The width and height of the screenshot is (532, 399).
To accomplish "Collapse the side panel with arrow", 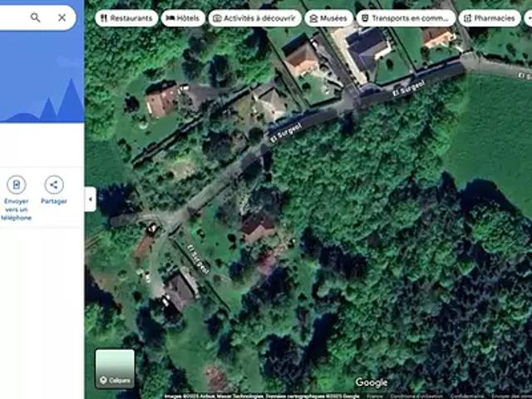I will coord(90,199).
